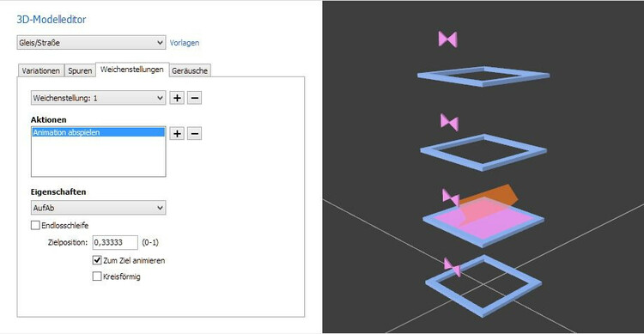Screen dimensions: 644x334
Task: Add a new Weichenstellung with plus button
Action: pos(177,98)
